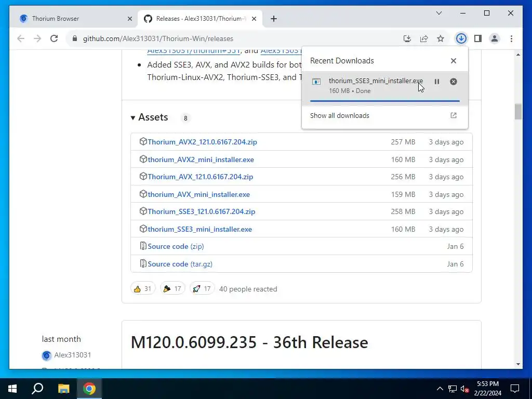Click the muted volume tray icon
532x399 pixels.
point(465,389)
